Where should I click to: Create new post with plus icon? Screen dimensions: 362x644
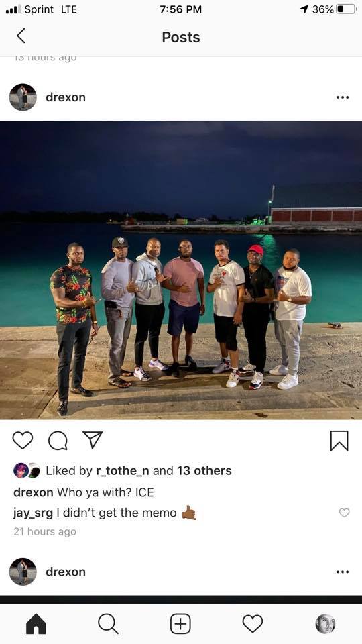tap(180, 625)
